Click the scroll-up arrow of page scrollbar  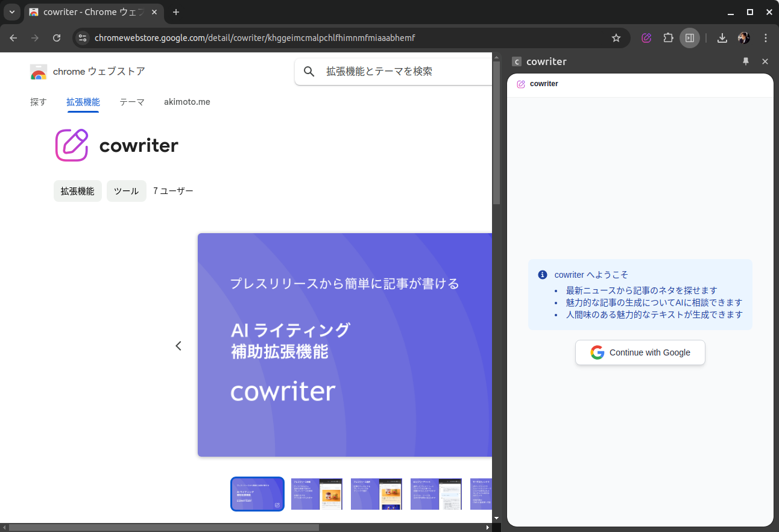coord(497,57)
